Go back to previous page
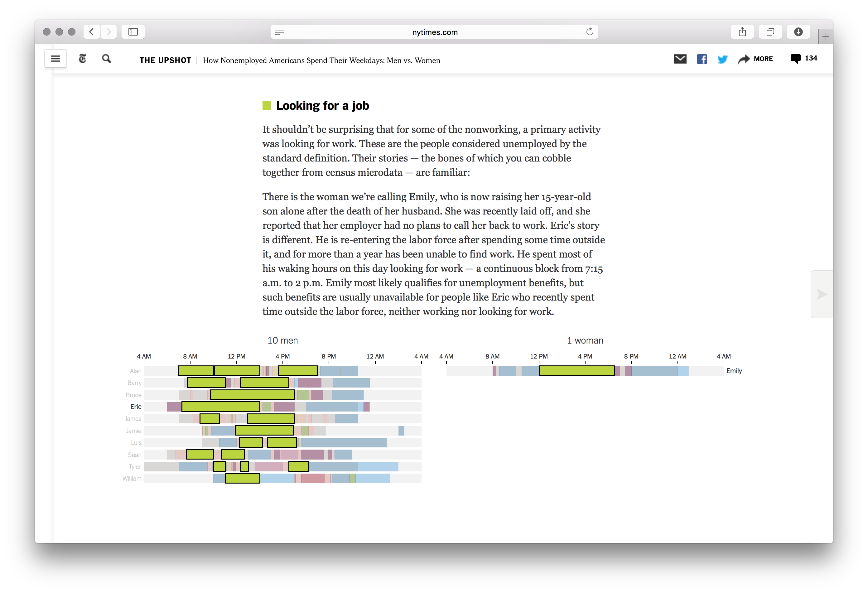 92,32
